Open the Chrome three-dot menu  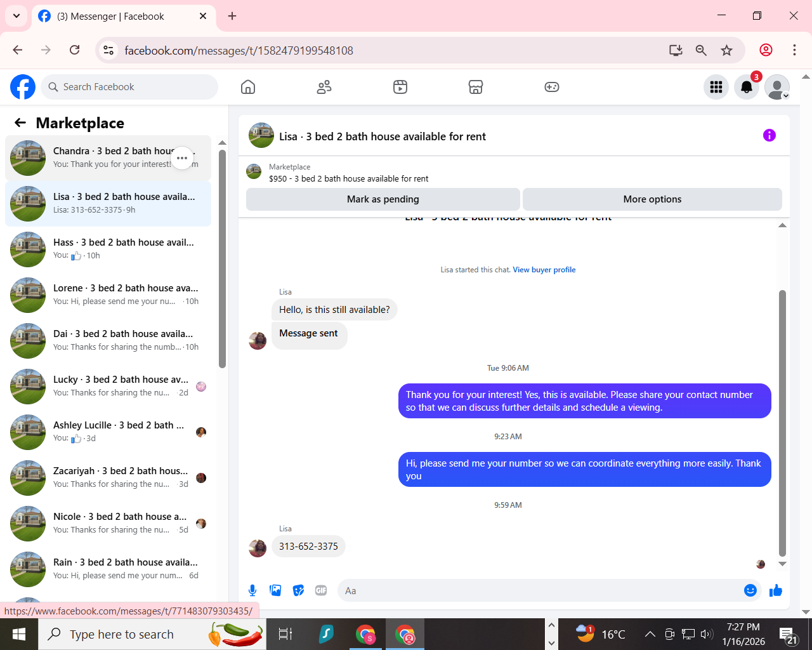pyautogui.click(x=794, y=50)
